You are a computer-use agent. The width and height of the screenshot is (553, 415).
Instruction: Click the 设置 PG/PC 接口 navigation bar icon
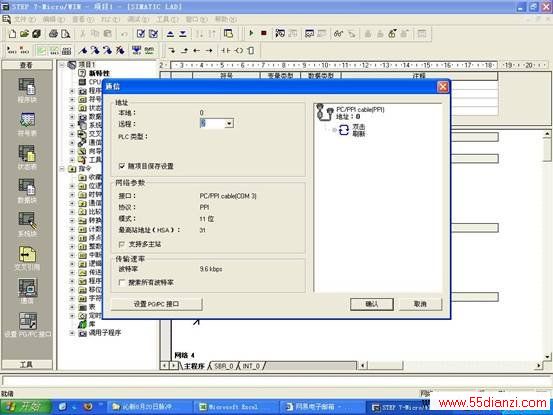click(28, 324)
